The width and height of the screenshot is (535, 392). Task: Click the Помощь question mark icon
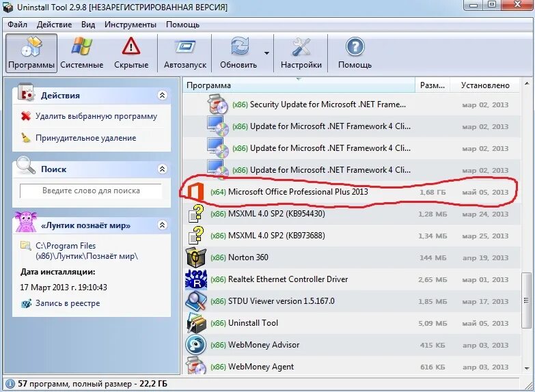[x=355, y=46]
